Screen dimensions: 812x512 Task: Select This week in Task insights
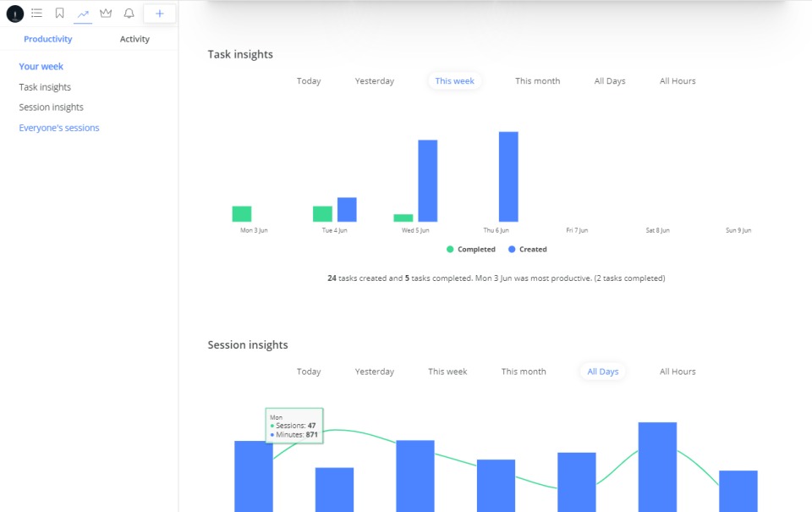pyautogui.click(x=455, y=81)
